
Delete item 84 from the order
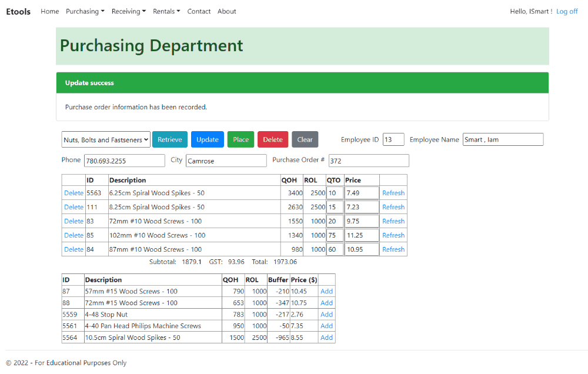[x=73, y=249]
